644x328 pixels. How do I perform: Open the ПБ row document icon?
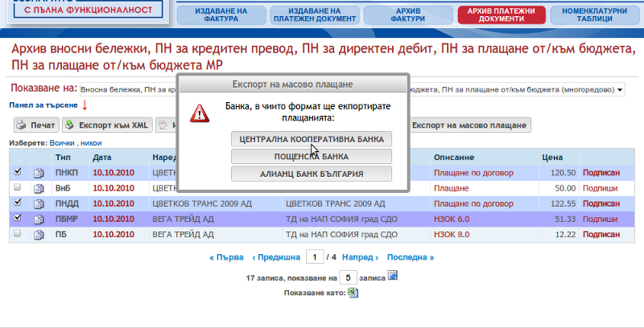click(x=39, y=235)
